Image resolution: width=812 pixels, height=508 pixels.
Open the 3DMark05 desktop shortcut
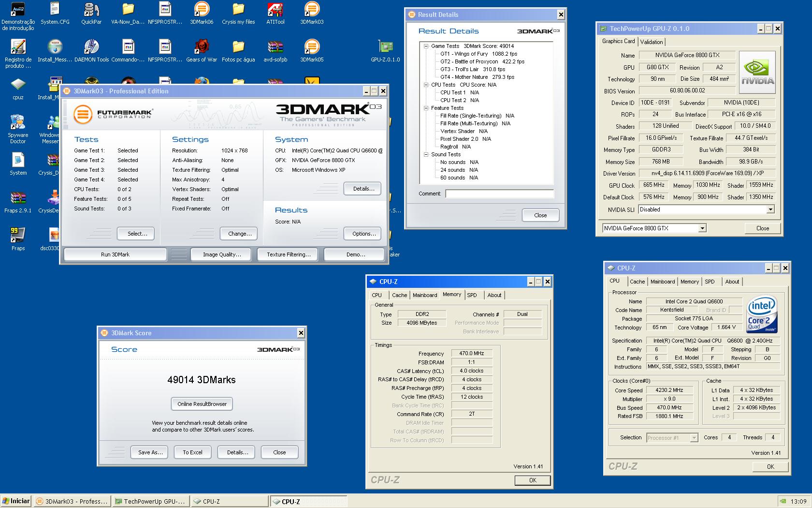coord(312,51)
